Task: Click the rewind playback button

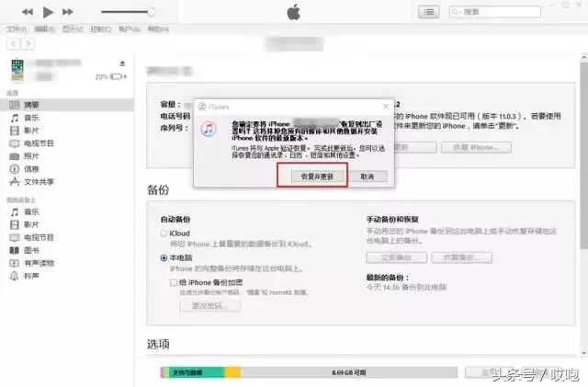Action: 28,12
